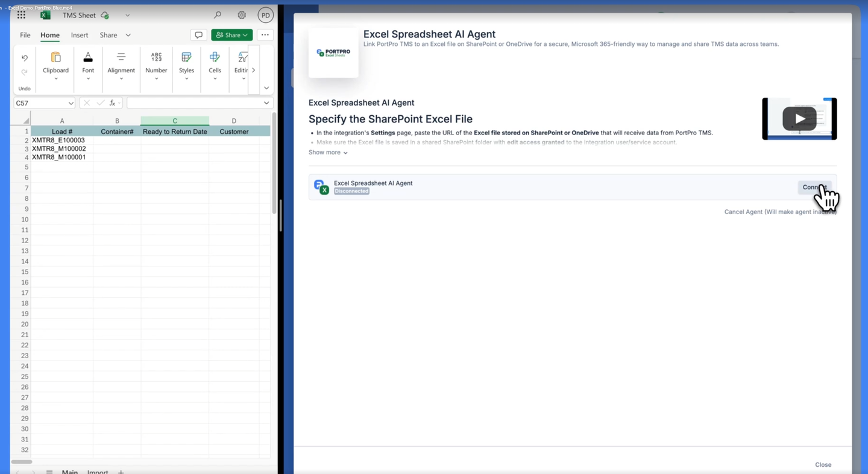The image size is (868, 474).
Task: Click the cloud saved status icon
Action: [105, 15]
